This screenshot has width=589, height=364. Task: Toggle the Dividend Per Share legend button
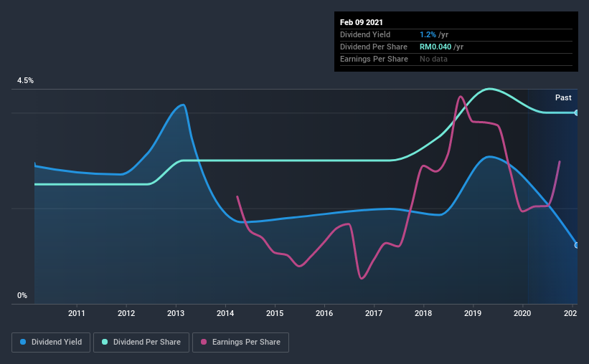[141, 343]
